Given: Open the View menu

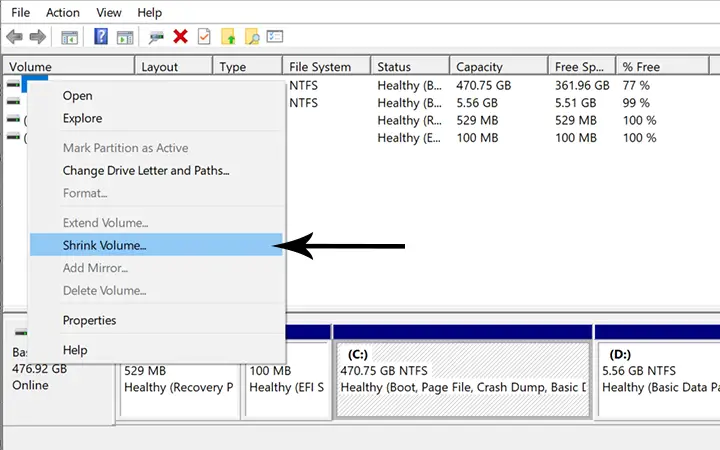Looking at the screenshot, I should pyautogui.click(x=109, y=12).
